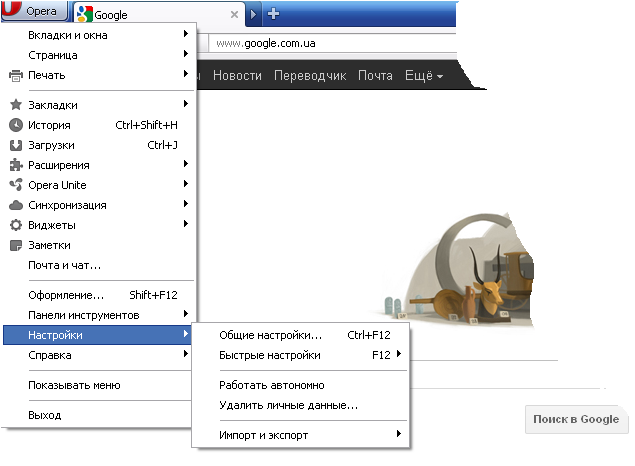
Task: Click the cloud icon for Синхронизация
Action: point(16,205)
